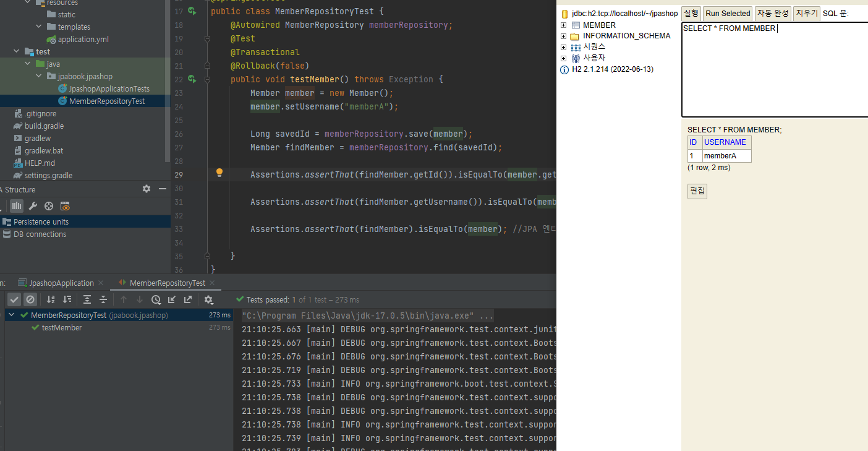
Task: Open the build.gradle file
Action: click(x=44, y=126)
